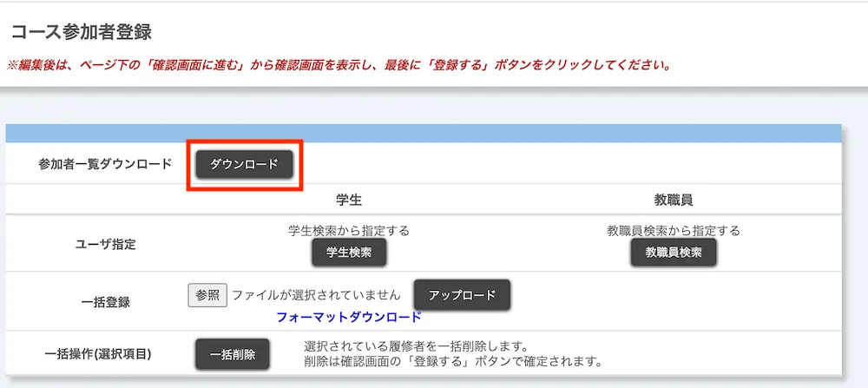Open the フォーマットダウンロード link
This screenshot has height=388, width=868.
348,317
